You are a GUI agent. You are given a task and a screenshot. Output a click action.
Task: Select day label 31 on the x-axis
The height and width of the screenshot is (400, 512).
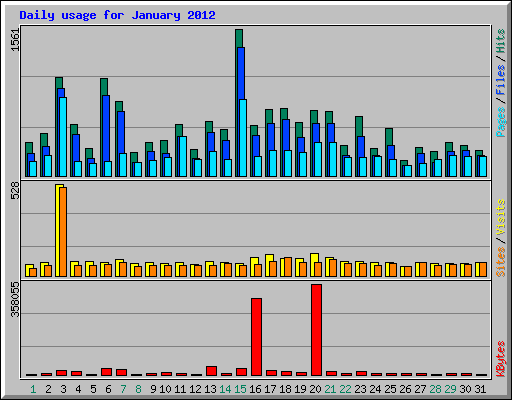click(480, 389)
